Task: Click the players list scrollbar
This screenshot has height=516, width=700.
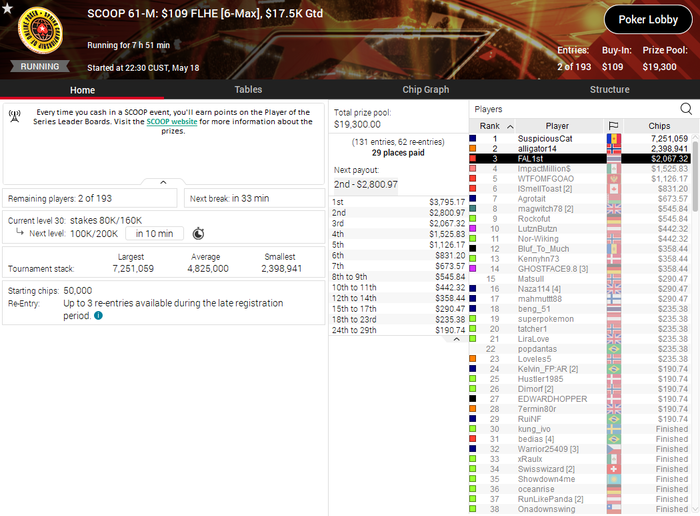Action: tap(695, 176)
